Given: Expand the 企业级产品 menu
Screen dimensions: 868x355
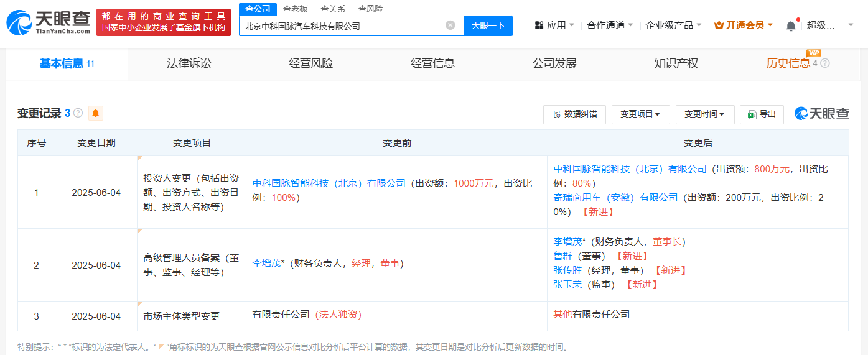Looking at the screenshot, I should click(x=673, y=25).
